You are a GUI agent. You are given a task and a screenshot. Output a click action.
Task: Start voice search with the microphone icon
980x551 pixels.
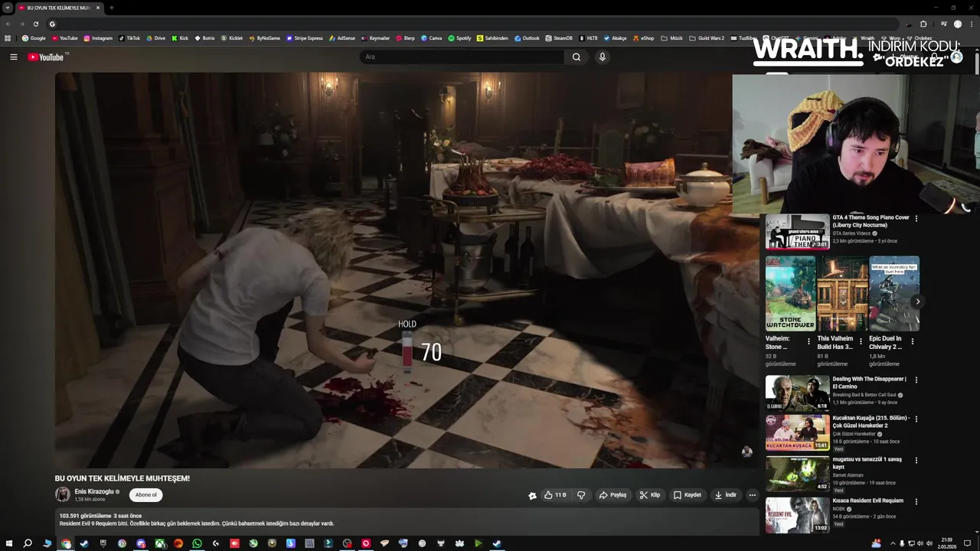click(603, 57)
